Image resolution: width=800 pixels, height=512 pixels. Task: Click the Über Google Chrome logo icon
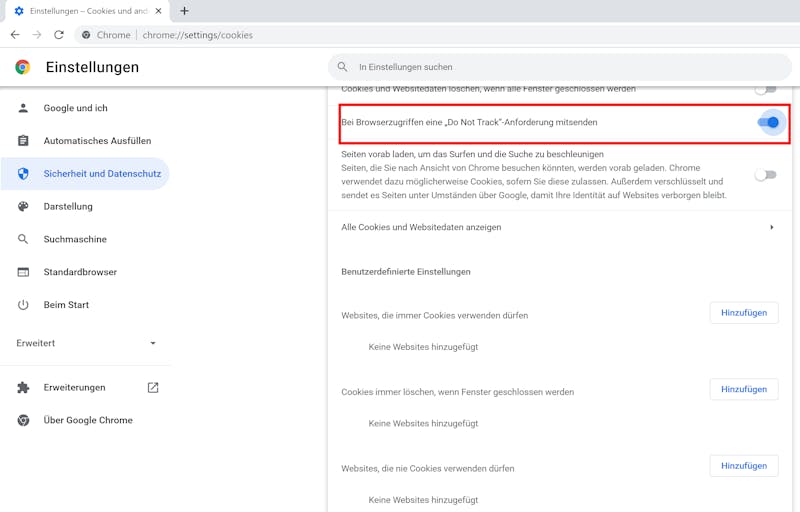tap(23, 420)
